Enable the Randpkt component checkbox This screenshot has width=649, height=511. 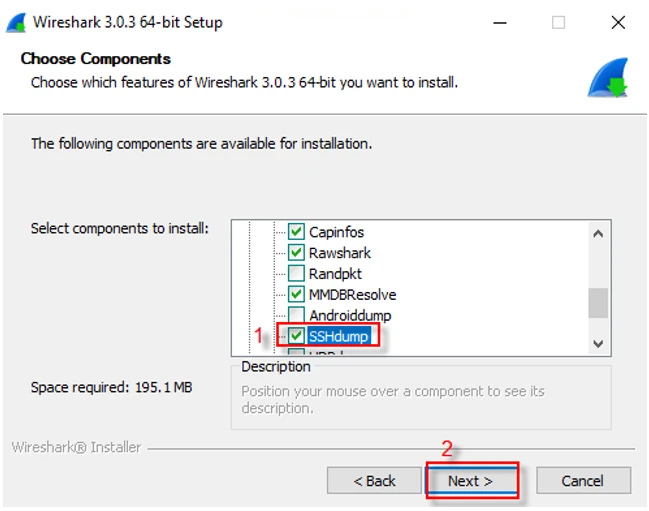click(x=296, y=274)
